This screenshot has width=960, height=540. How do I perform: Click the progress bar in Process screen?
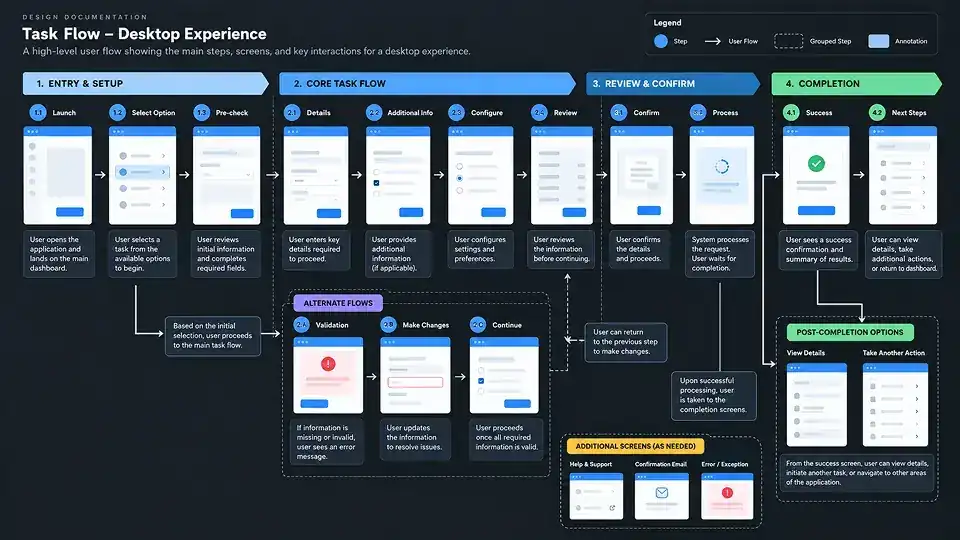click(x=721, y=184)
